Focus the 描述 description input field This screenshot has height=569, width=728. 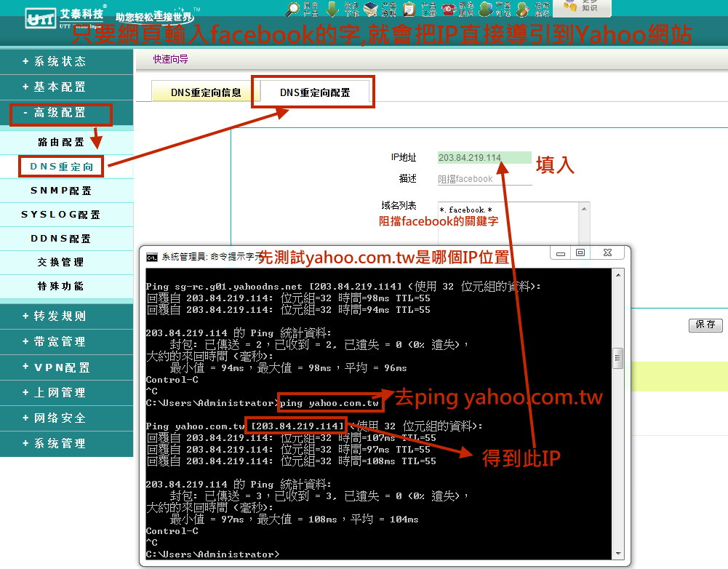tap(484, 179)
